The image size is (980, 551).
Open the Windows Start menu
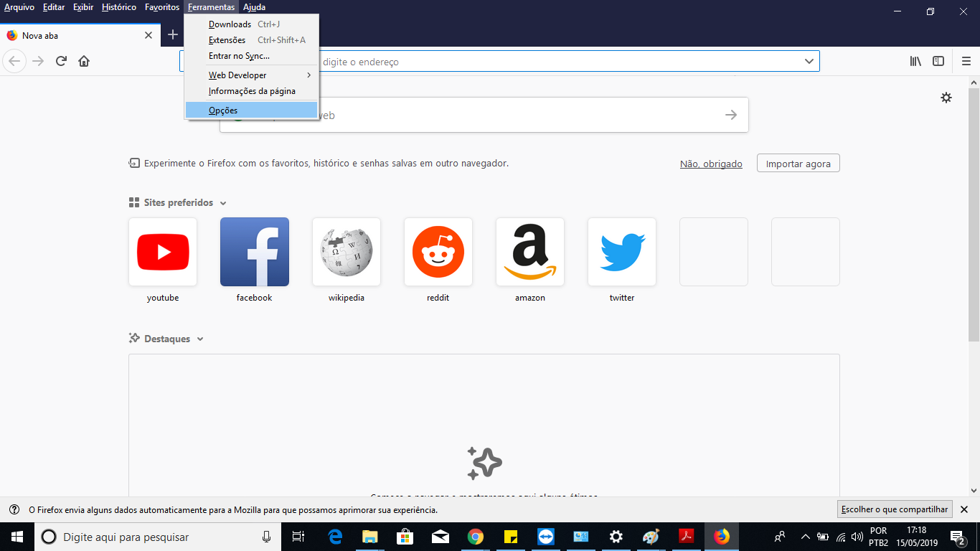pyautogui.click(x=17, y=537)
